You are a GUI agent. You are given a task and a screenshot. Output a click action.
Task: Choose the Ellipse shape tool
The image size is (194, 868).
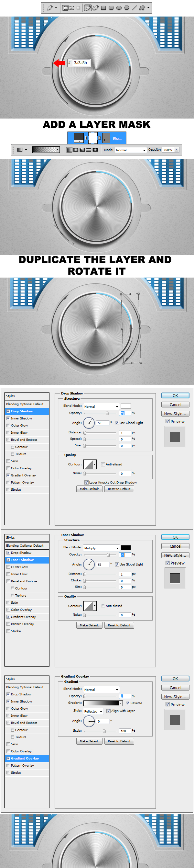pos(119,8)
